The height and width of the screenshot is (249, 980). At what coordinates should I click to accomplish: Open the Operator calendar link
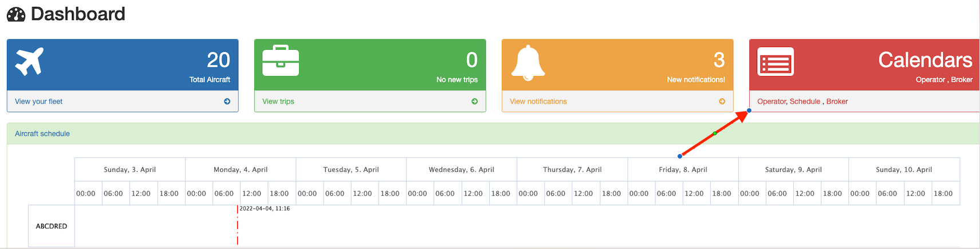coord(772,101)
